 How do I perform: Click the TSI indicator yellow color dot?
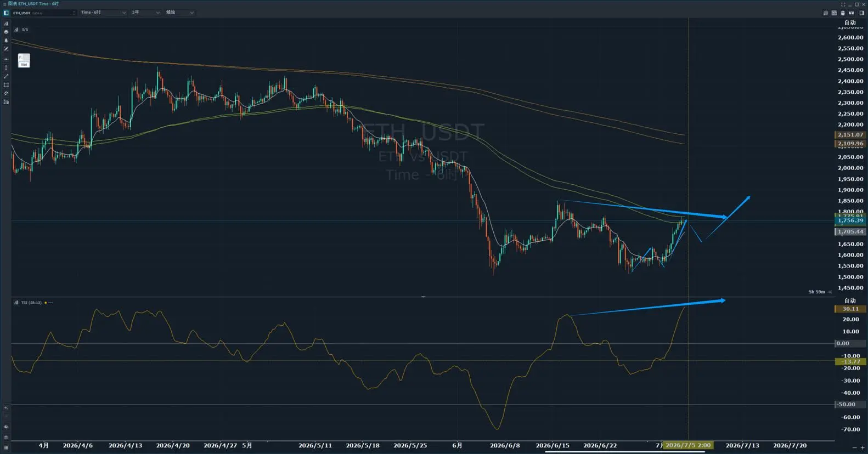click(x=46, y=303)
